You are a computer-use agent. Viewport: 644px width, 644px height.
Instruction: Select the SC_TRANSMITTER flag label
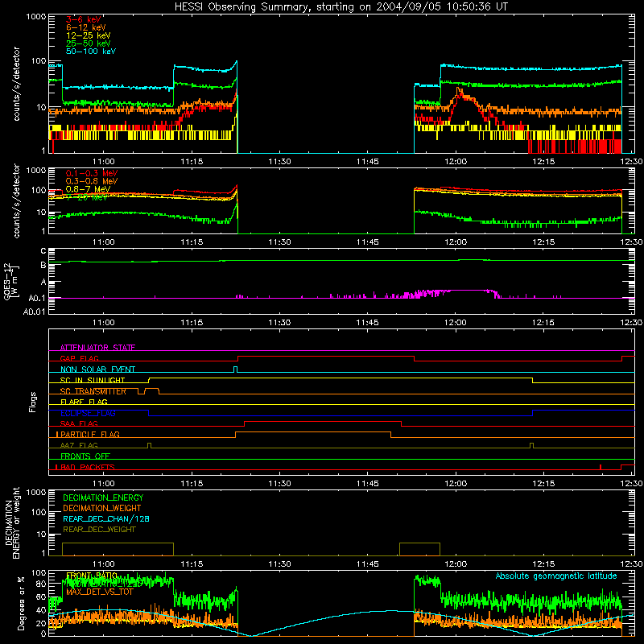[x=93, y=391]
